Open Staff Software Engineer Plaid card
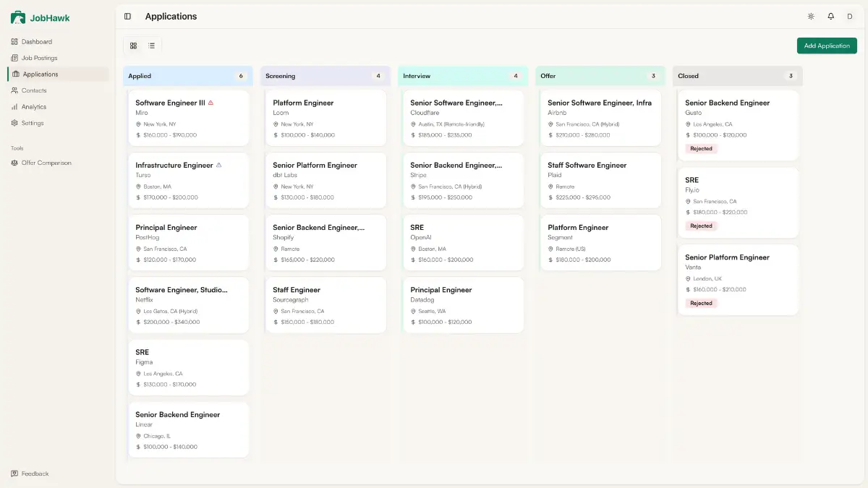The image size is (868, 488). (600, 180)
